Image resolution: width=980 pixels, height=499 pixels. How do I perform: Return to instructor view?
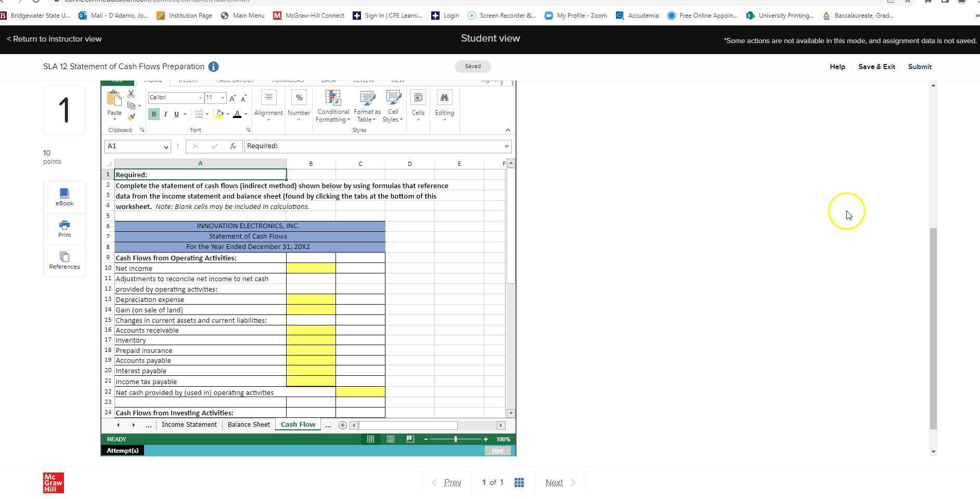pos(54,39)
